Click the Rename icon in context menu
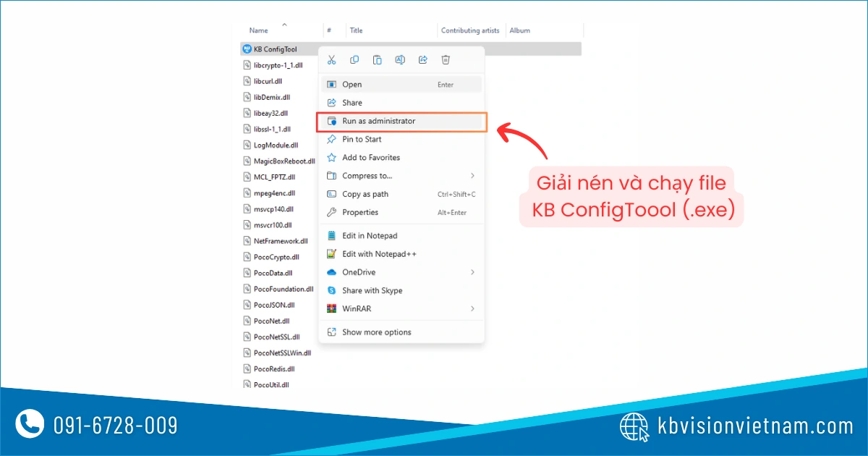Viewport: 868px width, 456px height. pos(400,60)
